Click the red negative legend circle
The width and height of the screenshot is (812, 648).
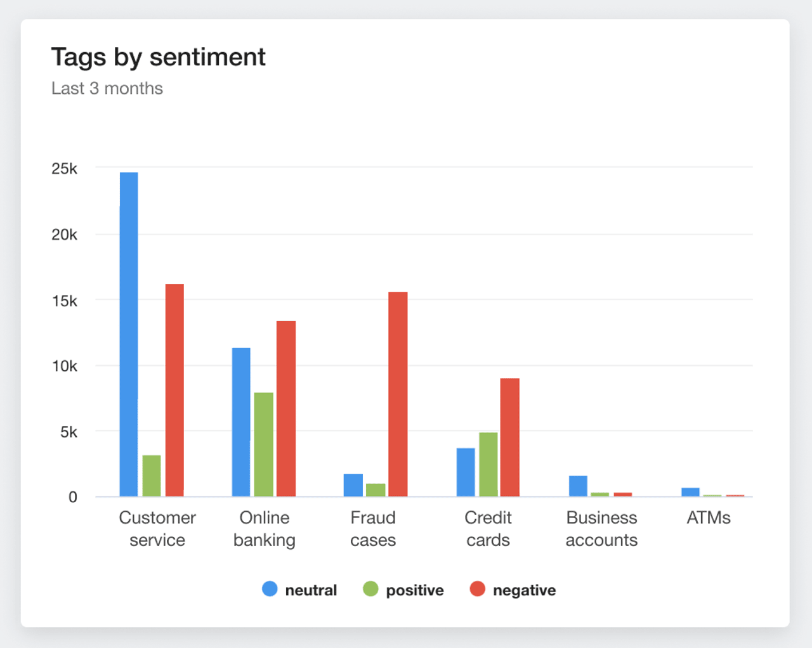point(477,589)
